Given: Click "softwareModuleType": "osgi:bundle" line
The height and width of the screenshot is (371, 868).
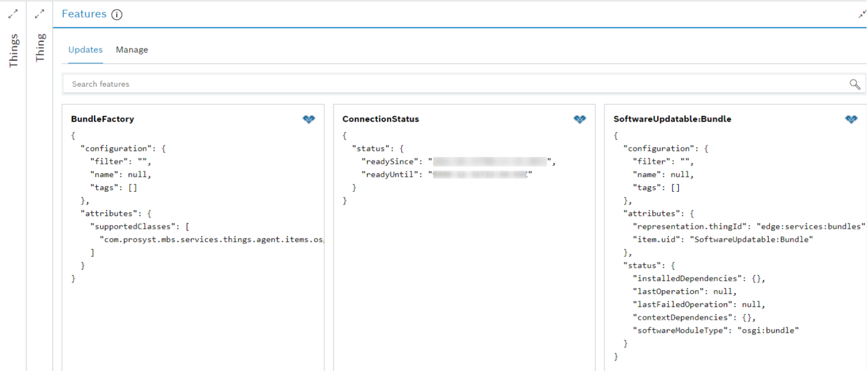Looking at the screenshot, I should click(716, 330).
